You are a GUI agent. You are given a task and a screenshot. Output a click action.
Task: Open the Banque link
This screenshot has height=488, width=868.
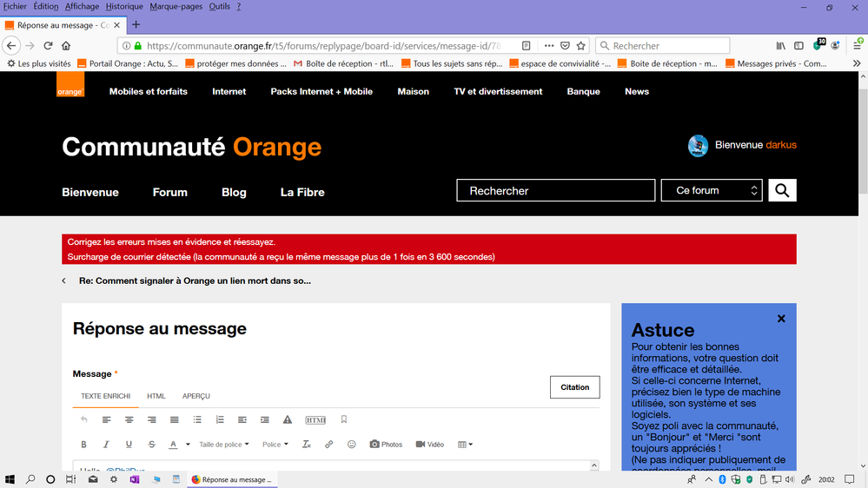[584, 92]
